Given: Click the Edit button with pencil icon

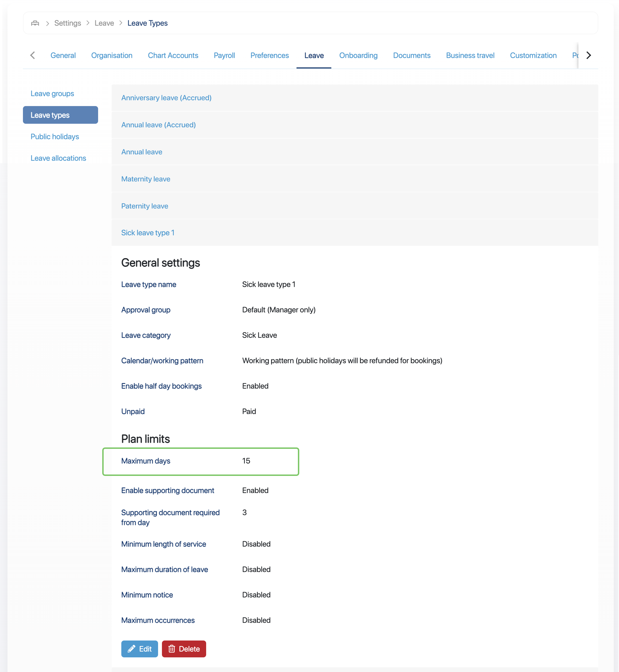Looking at the screenshot, I should tap(139, 649).
